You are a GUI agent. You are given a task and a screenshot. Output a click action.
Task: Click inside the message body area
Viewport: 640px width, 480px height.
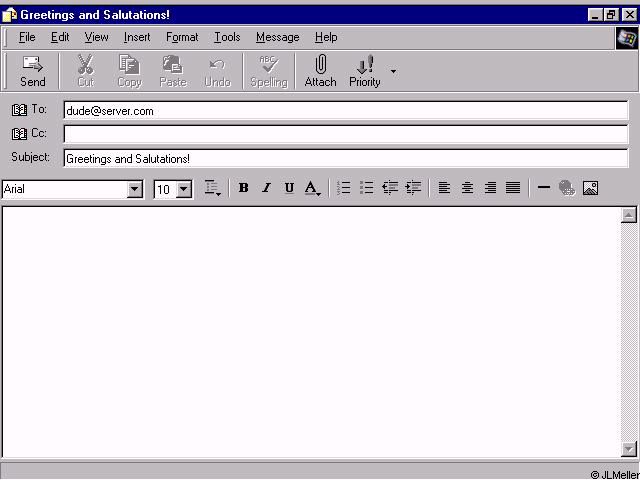311,332
